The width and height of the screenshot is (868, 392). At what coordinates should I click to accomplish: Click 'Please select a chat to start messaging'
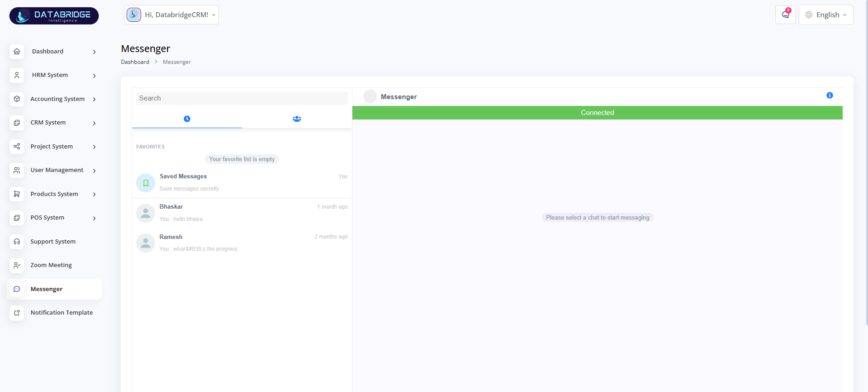point(598,218)
